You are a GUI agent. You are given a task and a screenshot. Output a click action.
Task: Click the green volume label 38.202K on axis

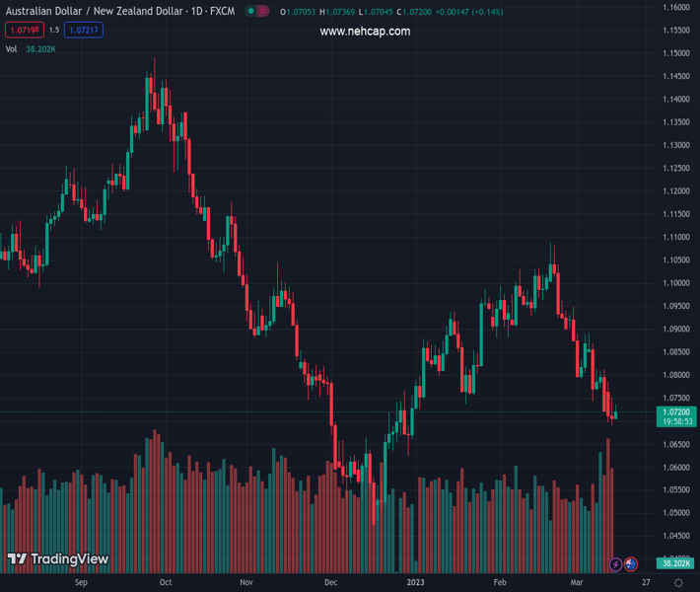click(676, 564)
